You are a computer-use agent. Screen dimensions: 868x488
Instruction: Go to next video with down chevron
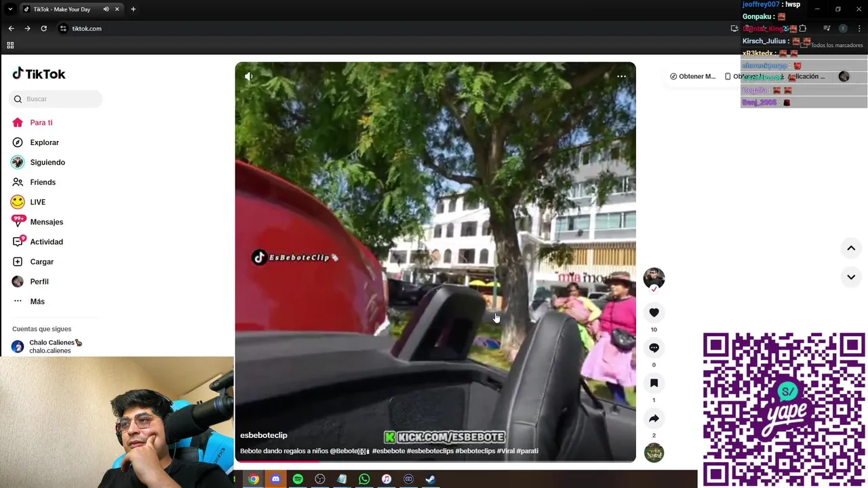(x=851, y=277)
